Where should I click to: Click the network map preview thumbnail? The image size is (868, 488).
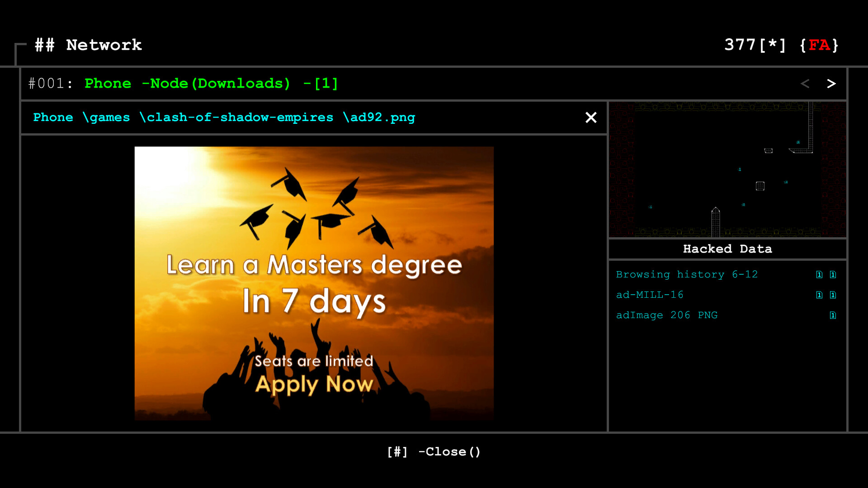pos(727,169)
